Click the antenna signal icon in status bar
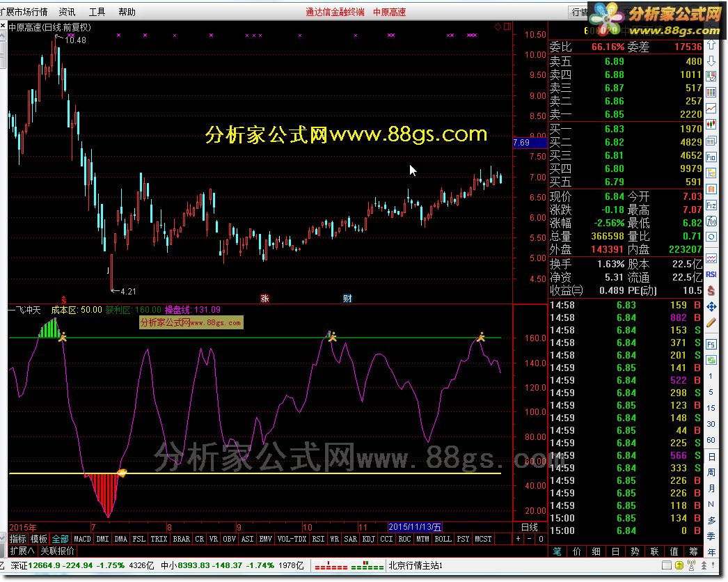Screen dimensions: 728x582 point(691,565)
